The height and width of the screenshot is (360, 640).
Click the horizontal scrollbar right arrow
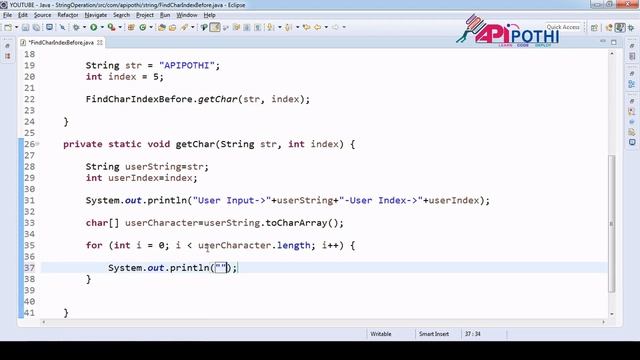pos(604,322)
